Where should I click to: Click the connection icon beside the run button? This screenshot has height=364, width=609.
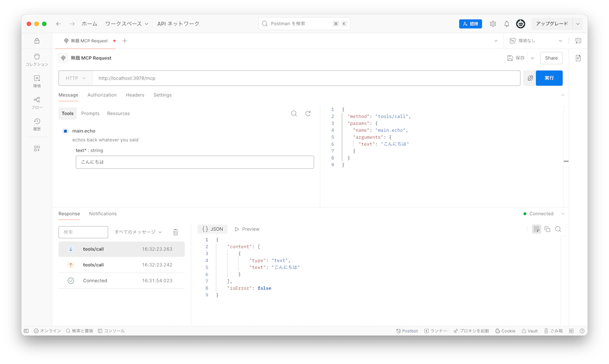point(530,78)
